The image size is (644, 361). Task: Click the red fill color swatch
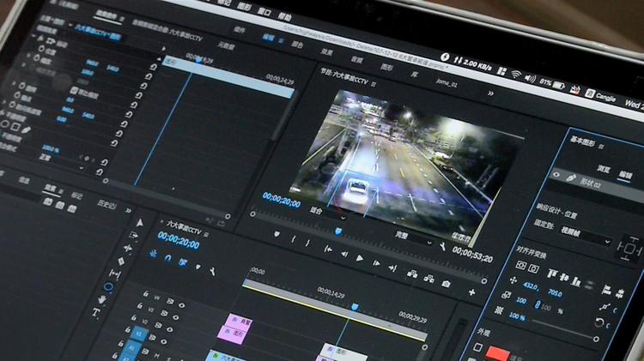(497, 352)
